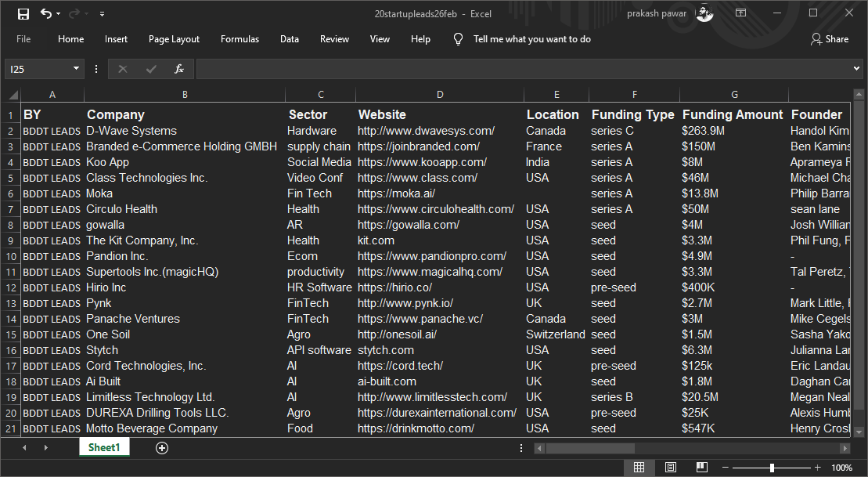Switch to Page Break Preview icon
The width and height of the screenshot is (868, 477).
pyautogui.click(x=701, y=468)
